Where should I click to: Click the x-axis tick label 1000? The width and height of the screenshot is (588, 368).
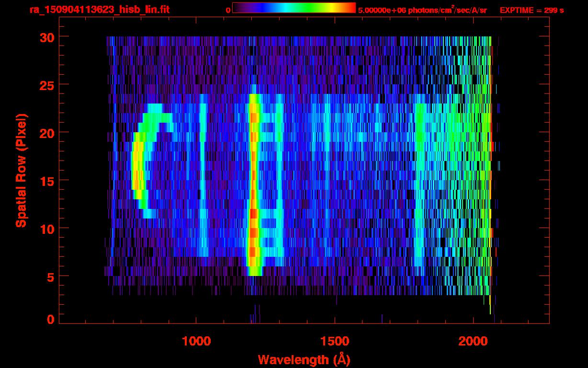click(196, 341)
